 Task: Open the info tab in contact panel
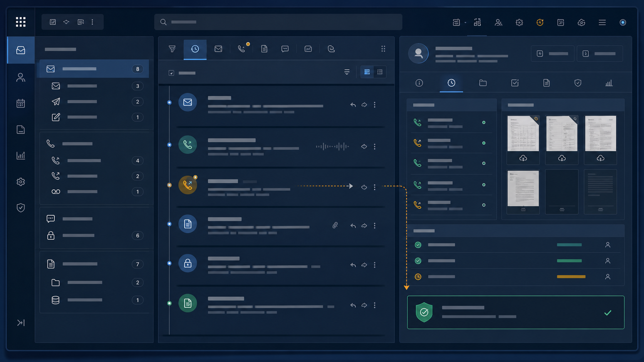point(419,83)
